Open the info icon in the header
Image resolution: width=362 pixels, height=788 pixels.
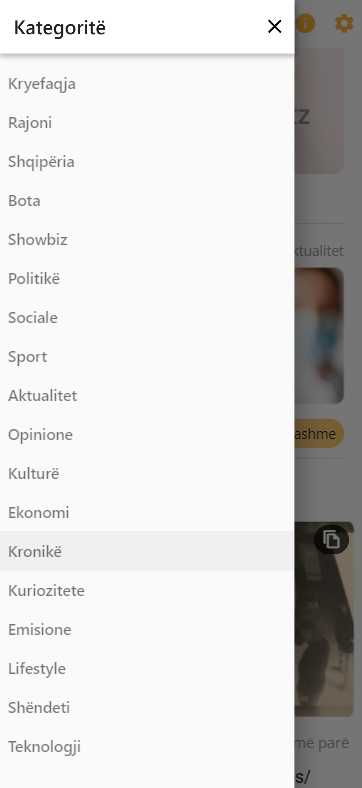point(305,23)
